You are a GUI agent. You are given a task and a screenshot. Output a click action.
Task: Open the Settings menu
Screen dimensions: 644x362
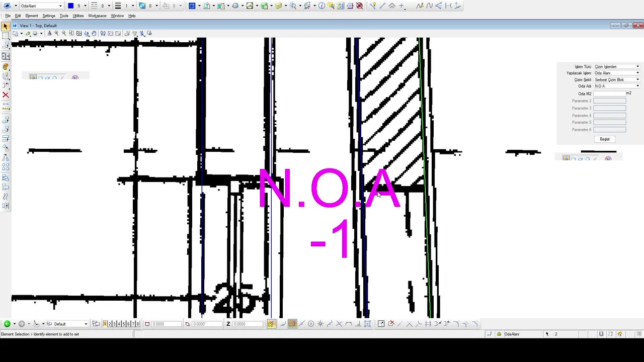tap(49, 16)
